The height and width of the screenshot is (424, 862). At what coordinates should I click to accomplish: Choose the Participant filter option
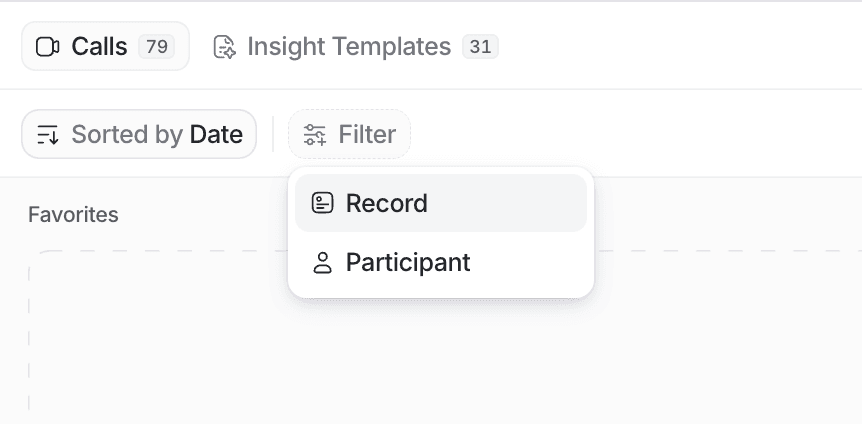441,262
